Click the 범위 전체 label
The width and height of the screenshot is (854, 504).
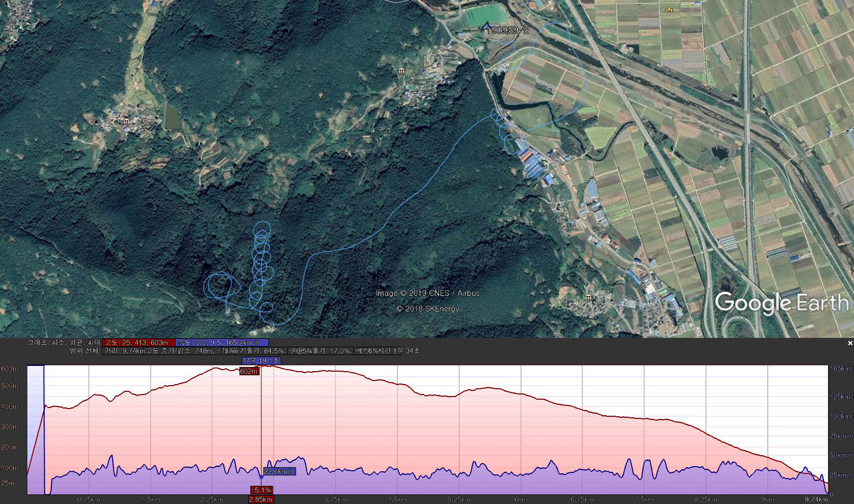click(x=85, y=351)
